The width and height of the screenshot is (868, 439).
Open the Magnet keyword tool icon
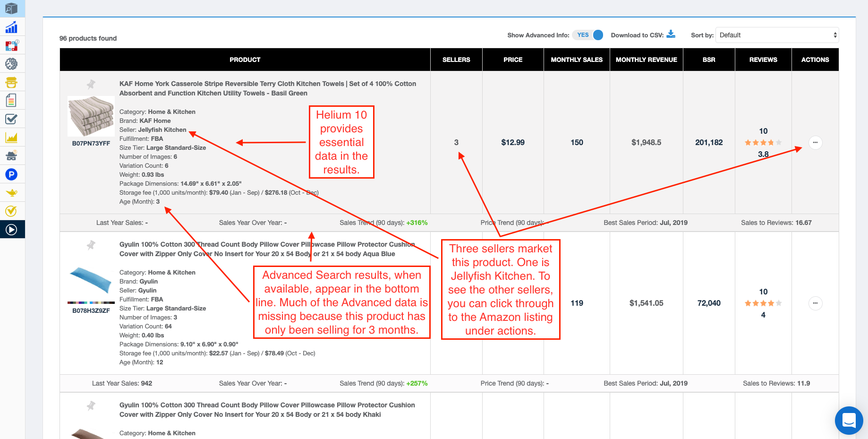pyautogui.click(x=11, y=45)
